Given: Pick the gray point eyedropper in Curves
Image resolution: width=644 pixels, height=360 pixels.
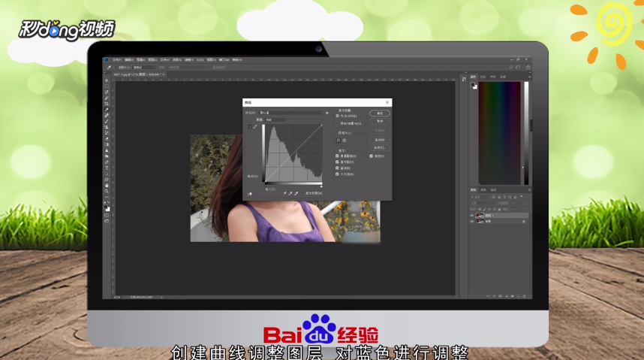Looking at the screenshot, I should [290, 193].
